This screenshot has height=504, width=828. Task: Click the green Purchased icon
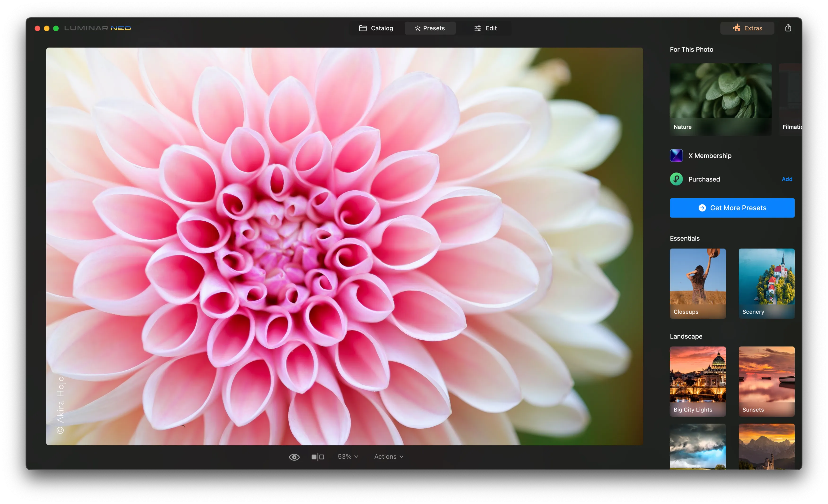tap(676, 179)
